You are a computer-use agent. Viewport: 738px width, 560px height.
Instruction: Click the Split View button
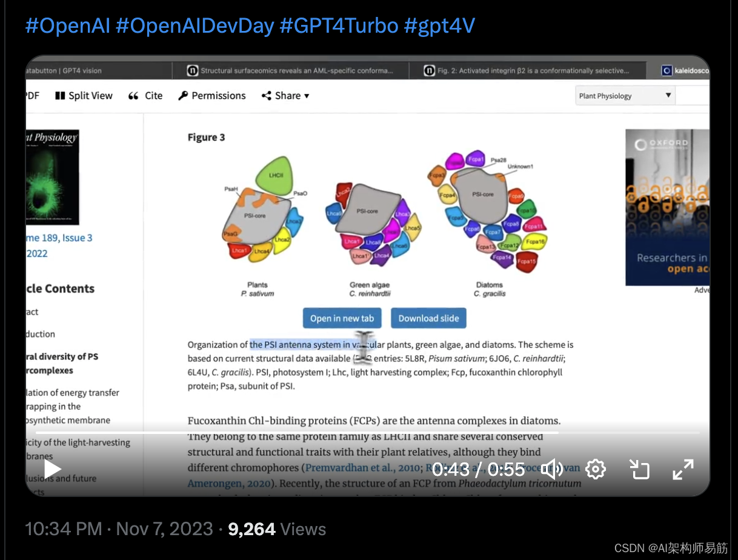[x=84, y=96]
